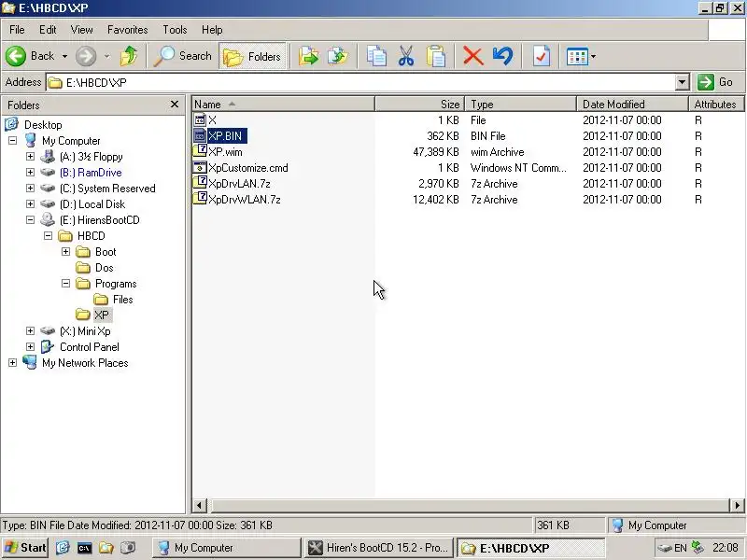Sort by Date Modified column header
Image resolution: width=747 pixels, height=560 pixels.
coord(633,104)
